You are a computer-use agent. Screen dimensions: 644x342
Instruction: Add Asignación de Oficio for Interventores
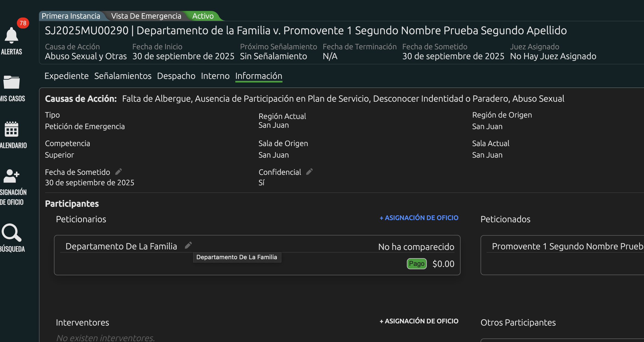coord(419,321)
